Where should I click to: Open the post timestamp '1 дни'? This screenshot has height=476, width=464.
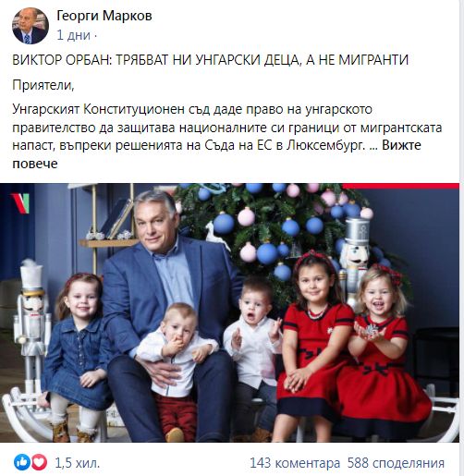(73, 35)
